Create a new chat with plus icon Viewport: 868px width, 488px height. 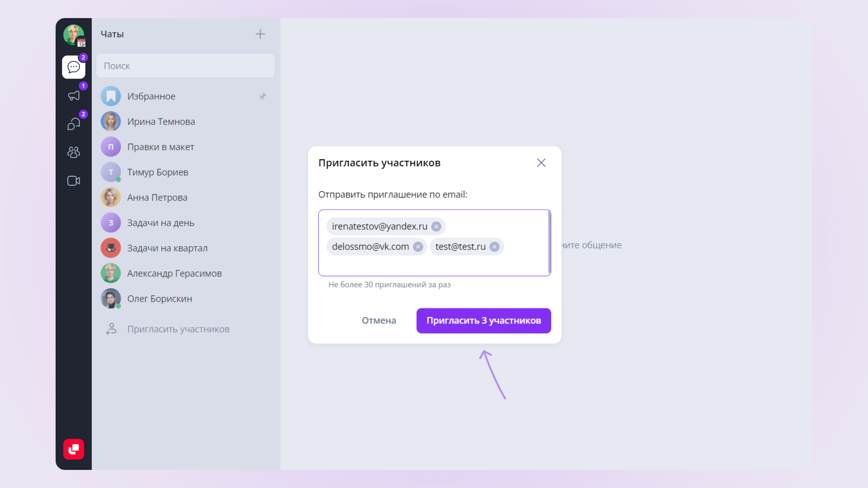tap(260, 34)
